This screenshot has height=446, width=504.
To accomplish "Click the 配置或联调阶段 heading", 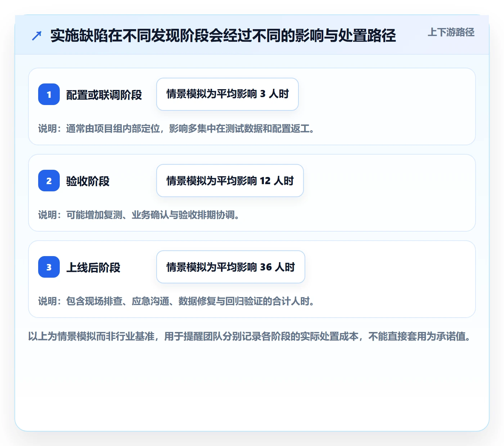I will click(104, 95).
